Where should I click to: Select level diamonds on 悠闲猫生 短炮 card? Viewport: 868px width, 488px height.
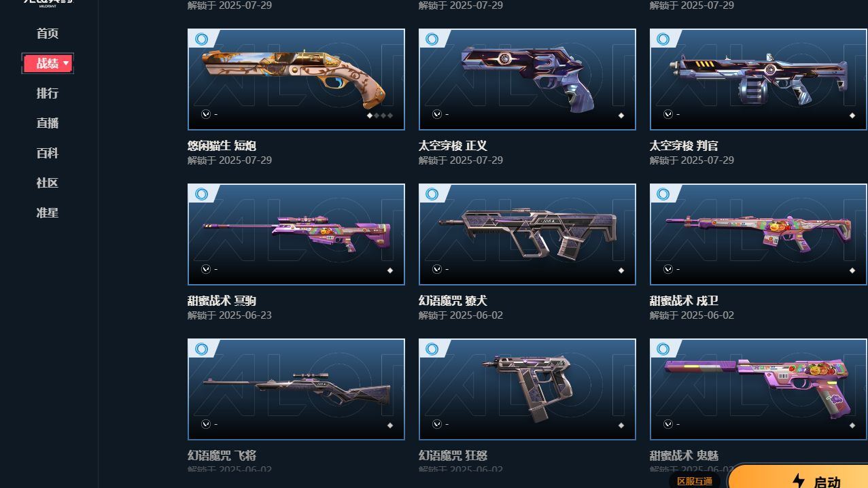point(380,116)
